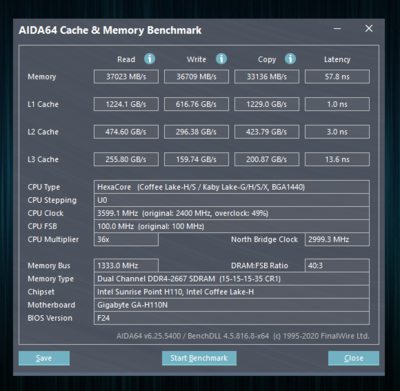
Task: Click the CPU Clock field 3599.1 MHz
Action: click(232, 213)
